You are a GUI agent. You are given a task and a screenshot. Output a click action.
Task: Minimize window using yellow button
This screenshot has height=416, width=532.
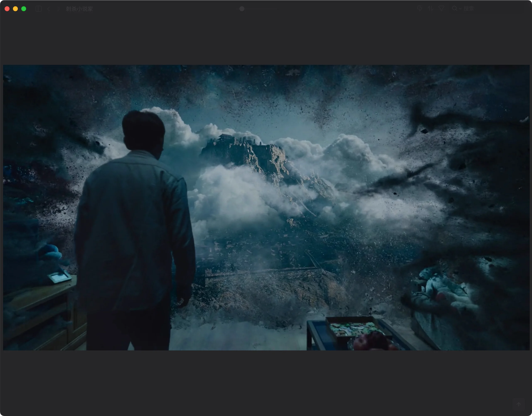[15, 9]
